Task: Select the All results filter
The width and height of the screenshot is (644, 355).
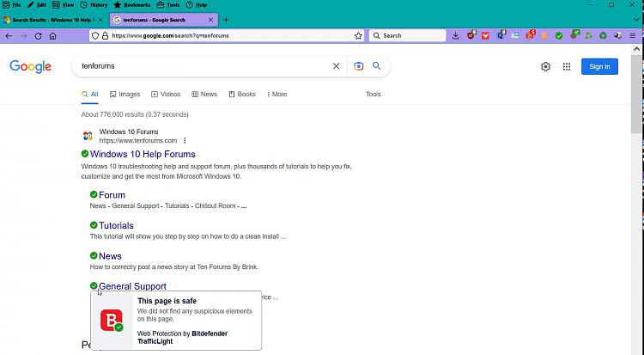Action: click(x=90, y=95)
